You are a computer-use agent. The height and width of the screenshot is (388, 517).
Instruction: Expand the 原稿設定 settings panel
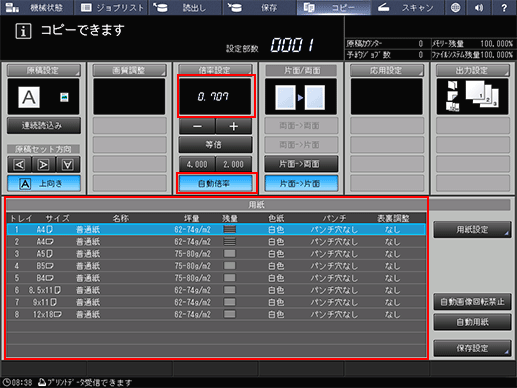44,70
